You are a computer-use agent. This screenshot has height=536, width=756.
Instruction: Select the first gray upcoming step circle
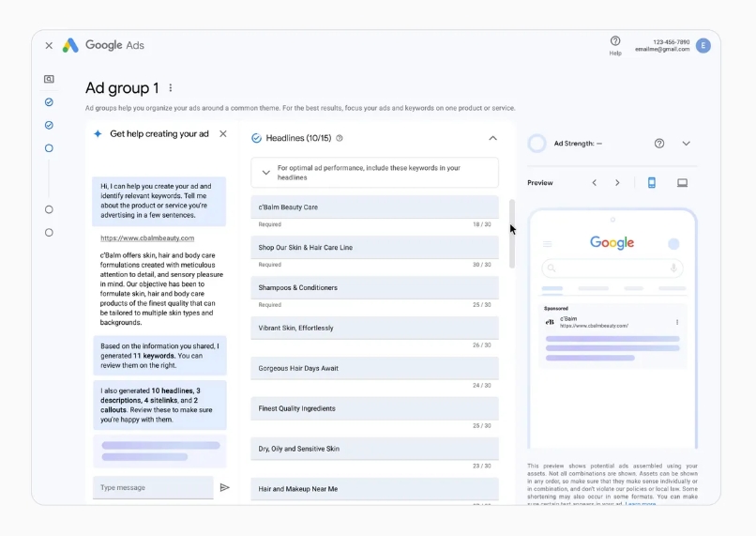point(49,209)
